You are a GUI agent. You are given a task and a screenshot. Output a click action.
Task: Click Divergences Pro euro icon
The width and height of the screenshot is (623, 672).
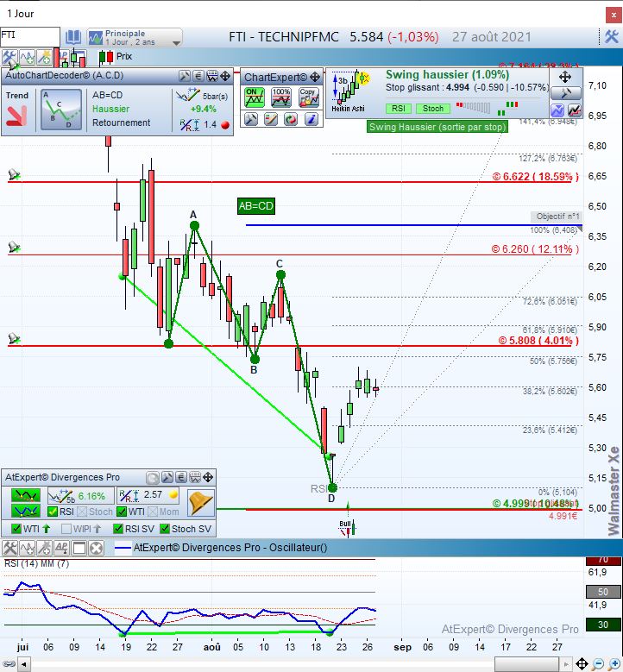pyautogui.click(x=181, y=477)
